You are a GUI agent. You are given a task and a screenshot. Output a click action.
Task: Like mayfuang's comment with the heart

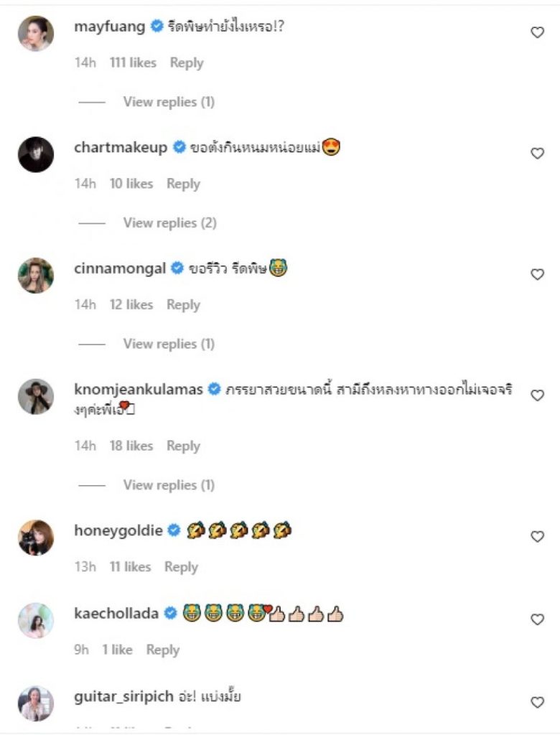(x=537, y=32)
